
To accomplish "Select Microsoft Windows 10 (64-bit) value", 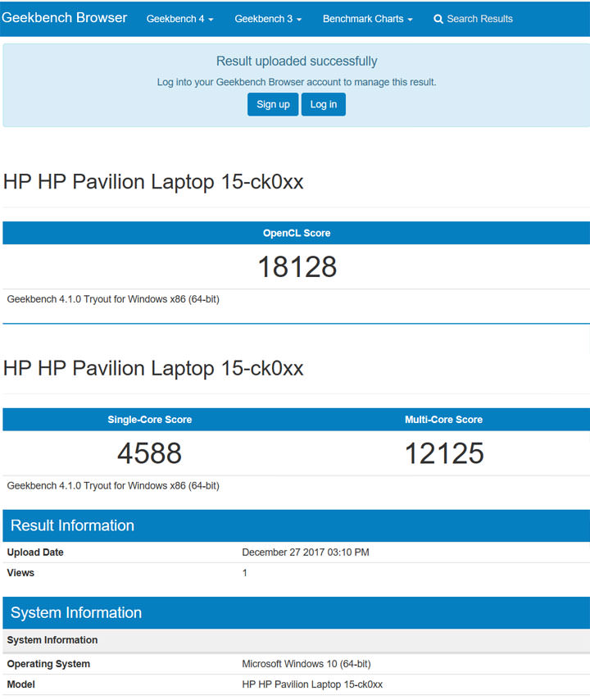I will (x=306, y=664).
